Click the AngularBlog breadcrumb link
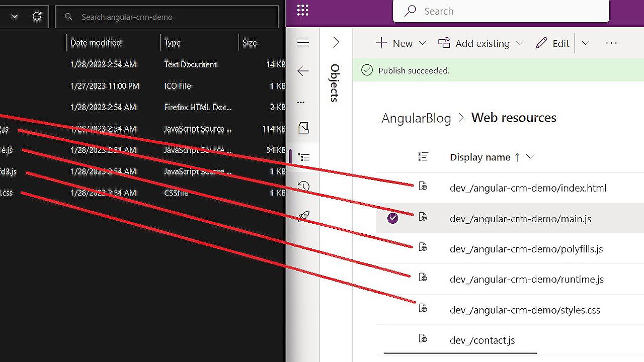The image size is (644, 362). 416,118
